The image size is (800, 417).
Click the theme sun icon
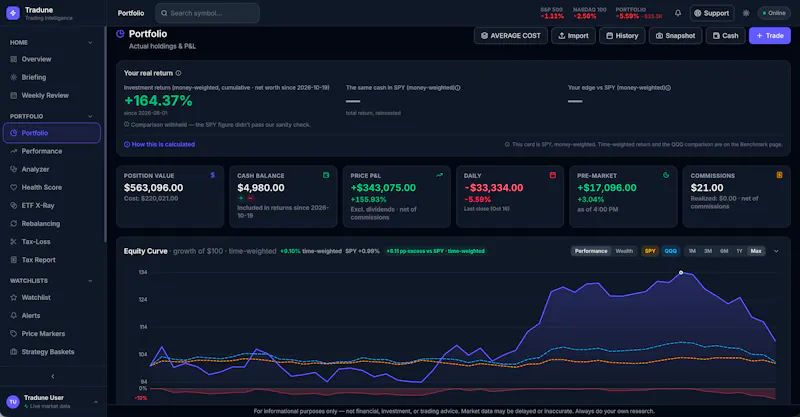pyautogui.click(x=746, y=13)
